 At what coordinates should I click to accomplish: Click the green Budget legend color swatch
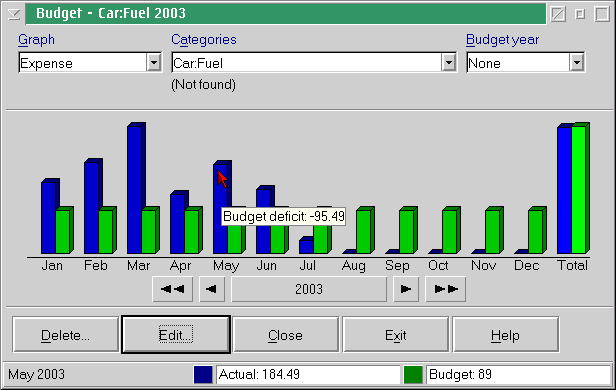click(413, 374)
